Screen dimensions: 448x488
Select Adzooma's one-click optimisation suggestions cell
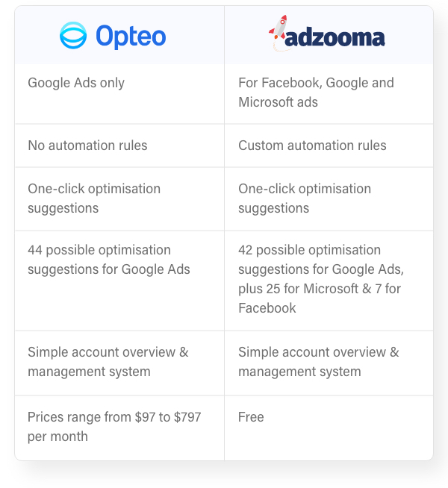329,199
